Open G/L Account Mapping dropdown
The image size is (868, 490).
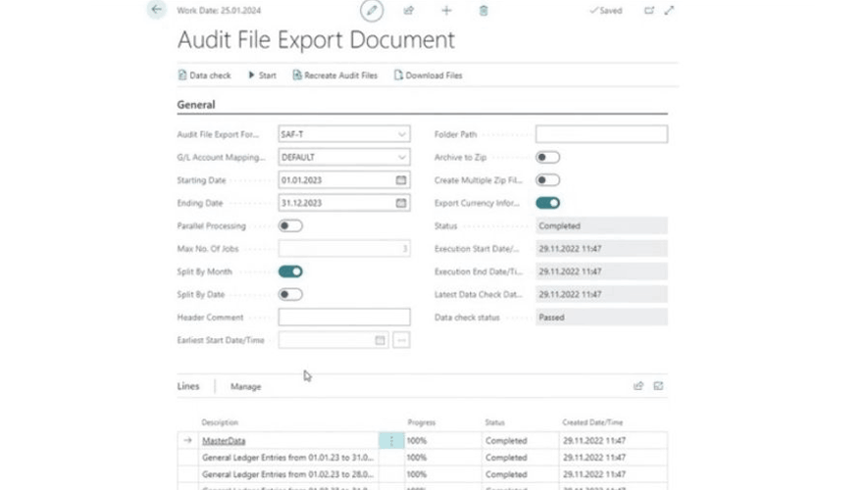click(x=401, y=158)
